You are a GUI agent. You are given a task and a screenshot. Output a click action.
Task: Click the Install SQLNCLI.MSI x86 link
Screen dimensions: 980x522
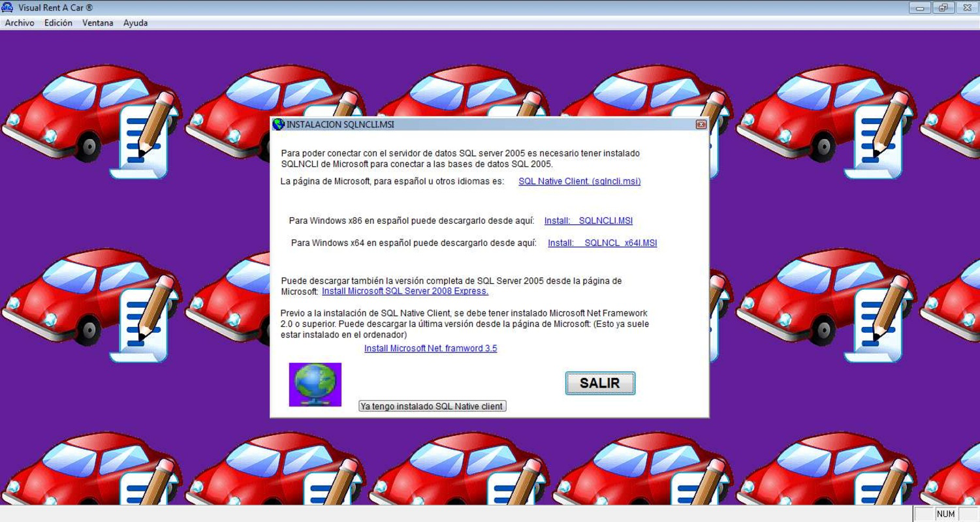pos(588,221)
